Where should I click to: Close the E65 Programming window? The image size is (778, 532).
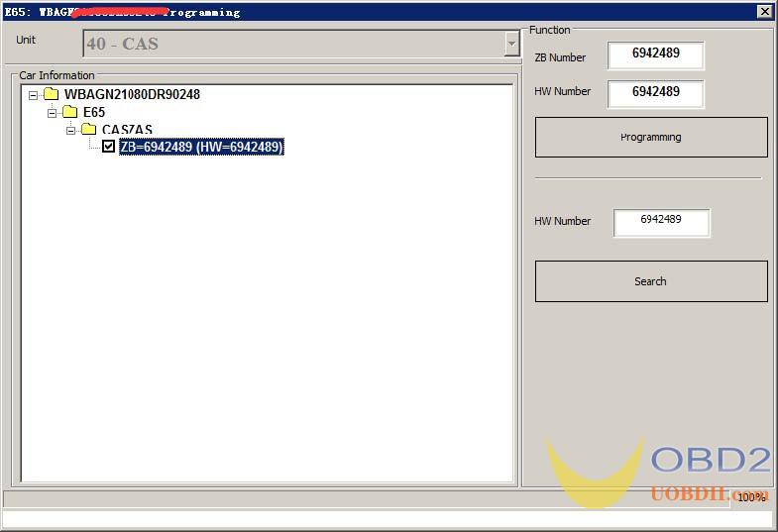point(764,12)
